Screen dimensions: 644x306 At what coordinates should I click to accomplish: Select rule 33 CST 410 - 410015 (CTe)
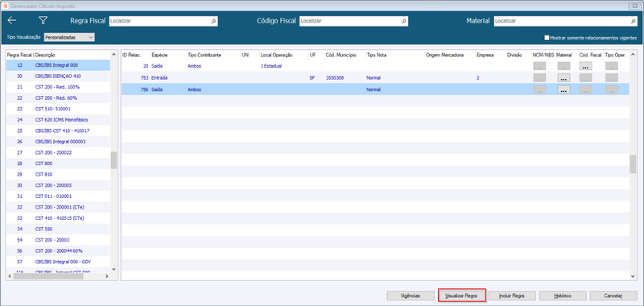[x=58, y=218]
